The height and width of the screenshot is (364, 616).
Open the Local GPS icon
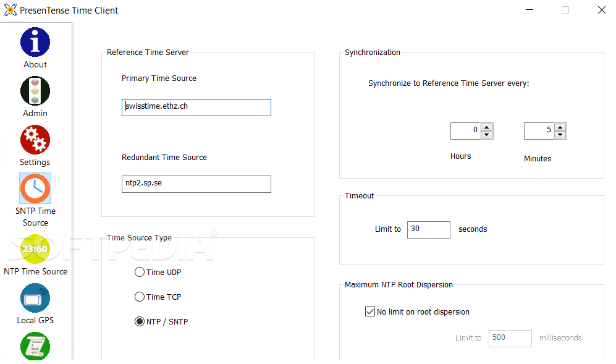[35, 298]
